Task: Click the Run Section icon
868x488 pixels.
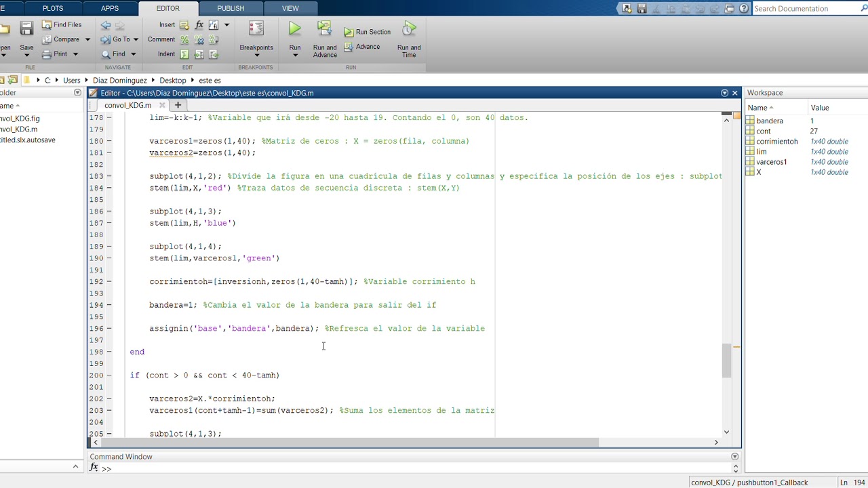Action: coord(349,32)
